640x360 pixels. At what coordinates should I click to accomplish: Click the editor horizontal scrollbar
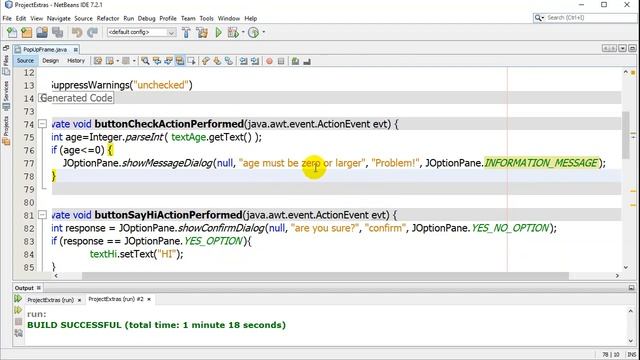[x=325, y=276]
